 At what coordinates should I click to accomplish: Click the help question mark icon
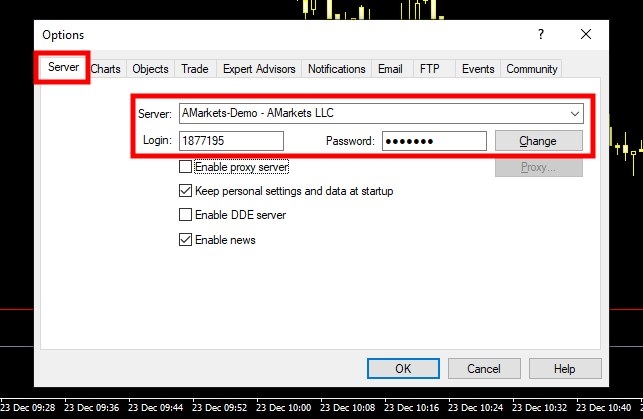click(x=540, y=34)
